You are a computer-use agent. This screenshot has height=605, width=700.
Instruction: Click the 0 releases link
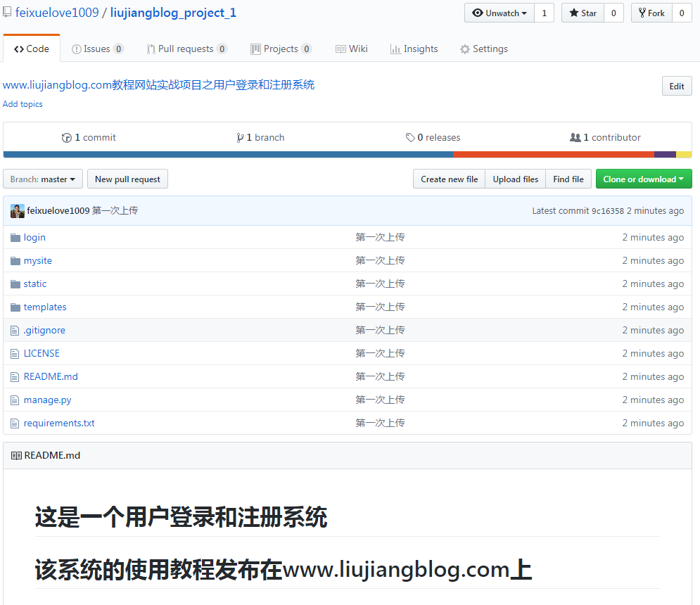click(x=433, y=137)
